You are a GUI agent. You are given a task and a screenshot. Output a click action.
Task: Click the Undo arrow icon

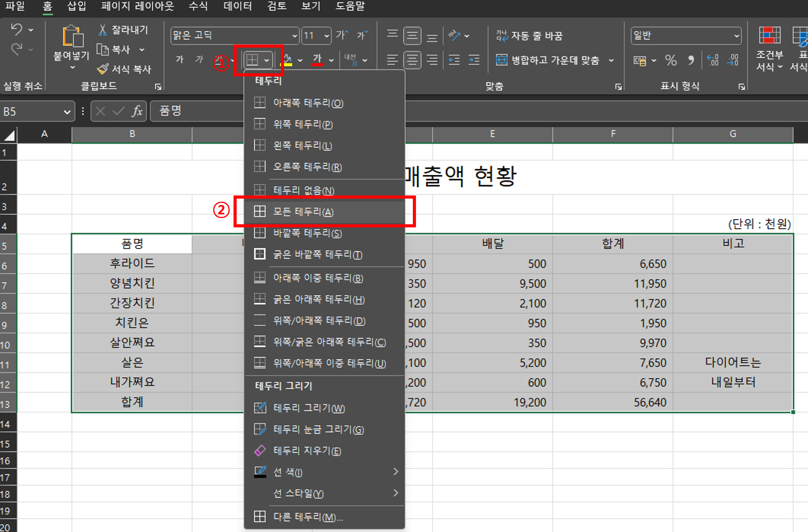pos(17,29)
